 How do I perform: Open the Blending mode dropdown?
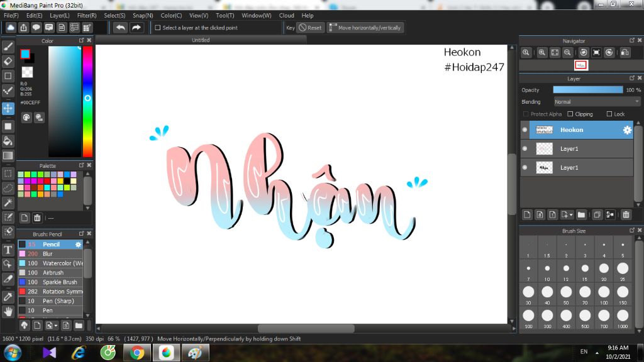(597, 102)
